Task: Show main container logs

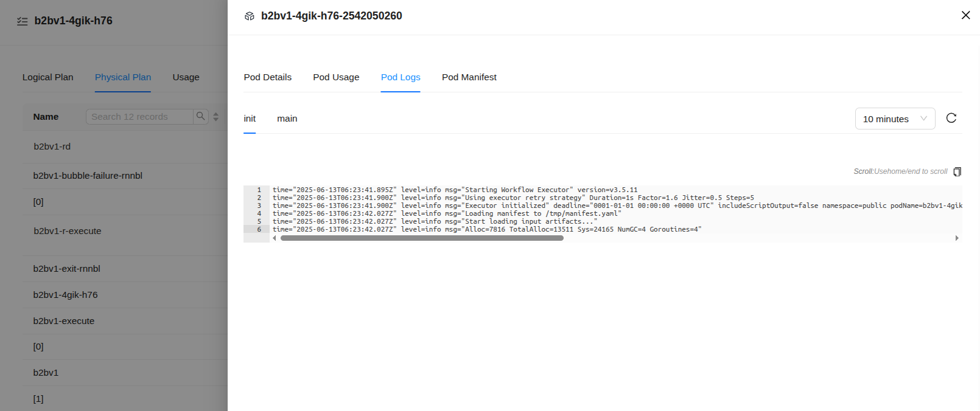Action: point(287,119)
